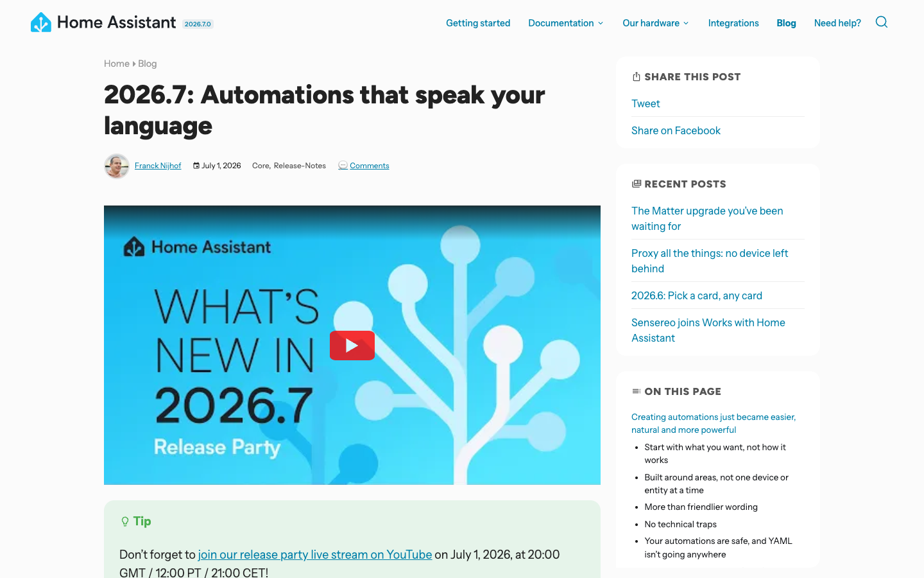Click the 2026.7.0 version badge
The image size is (924, 578).
pyautogui.click(x=198, y=24)
